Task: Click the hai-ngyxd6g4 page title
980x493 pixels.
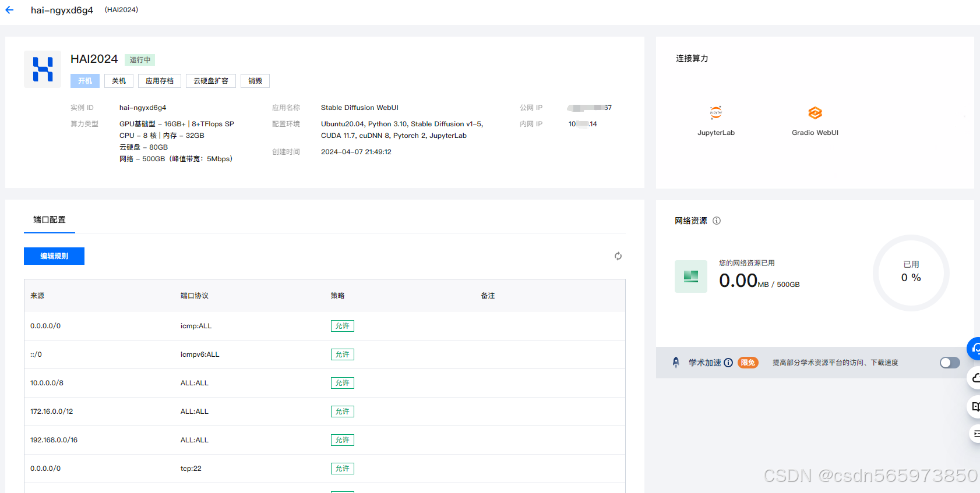Action: 62,10
